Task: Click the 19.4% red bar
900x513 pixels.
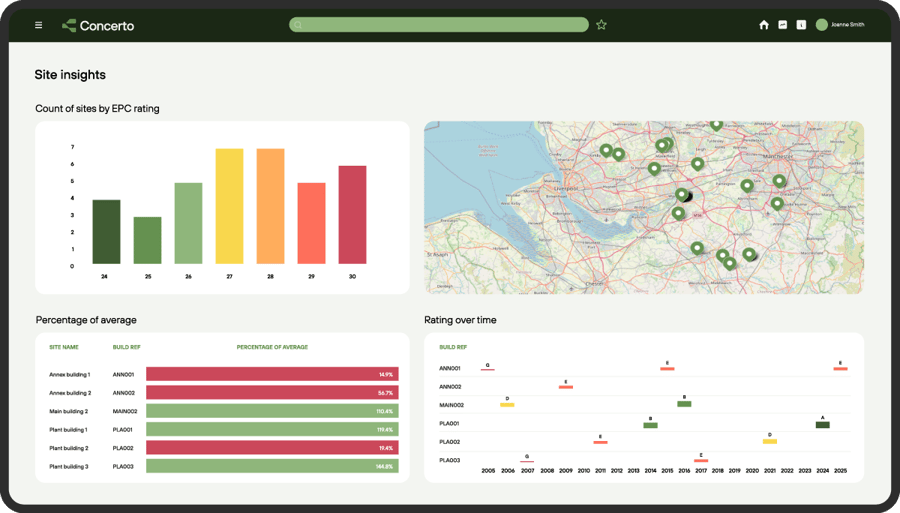Action: coord(272,448)
